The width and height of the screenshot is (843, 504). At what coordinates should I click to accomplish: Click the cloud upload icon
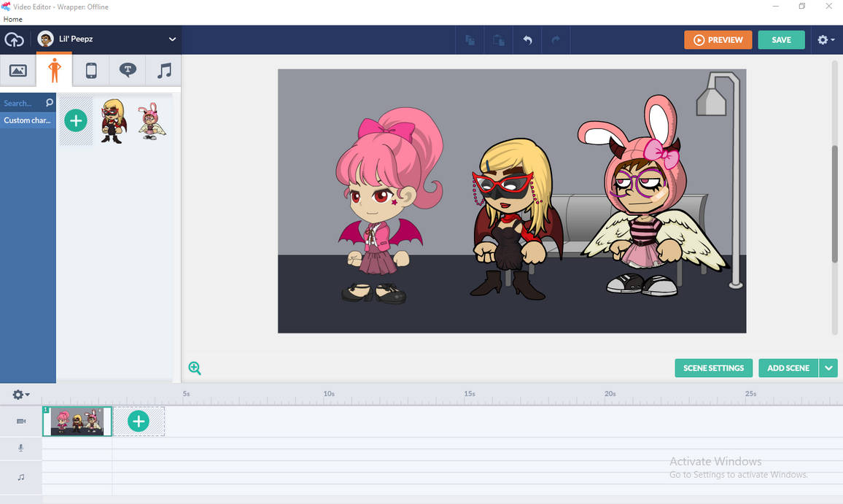coord(14,39)
